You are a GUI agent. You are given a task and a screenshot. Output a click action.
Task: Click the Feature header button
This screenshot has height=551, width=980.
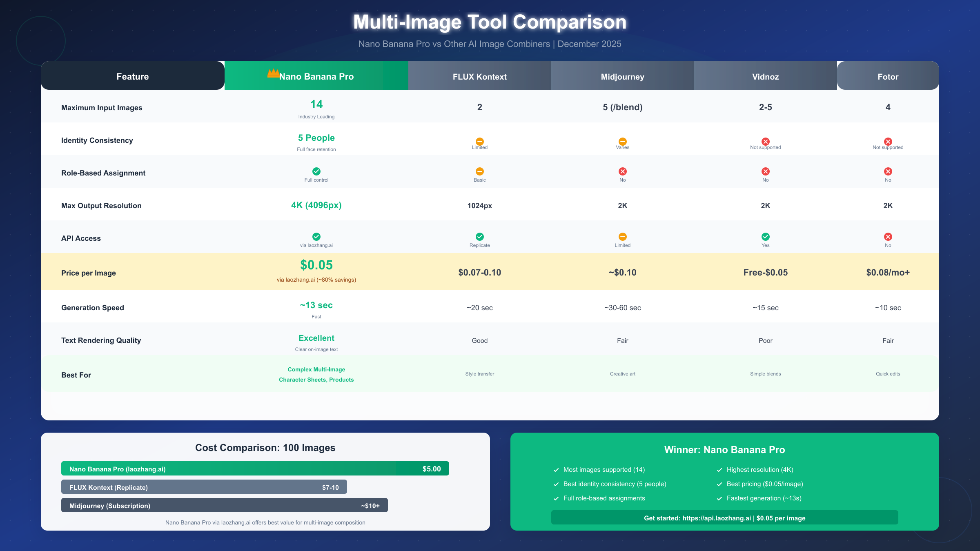[132, 76]
